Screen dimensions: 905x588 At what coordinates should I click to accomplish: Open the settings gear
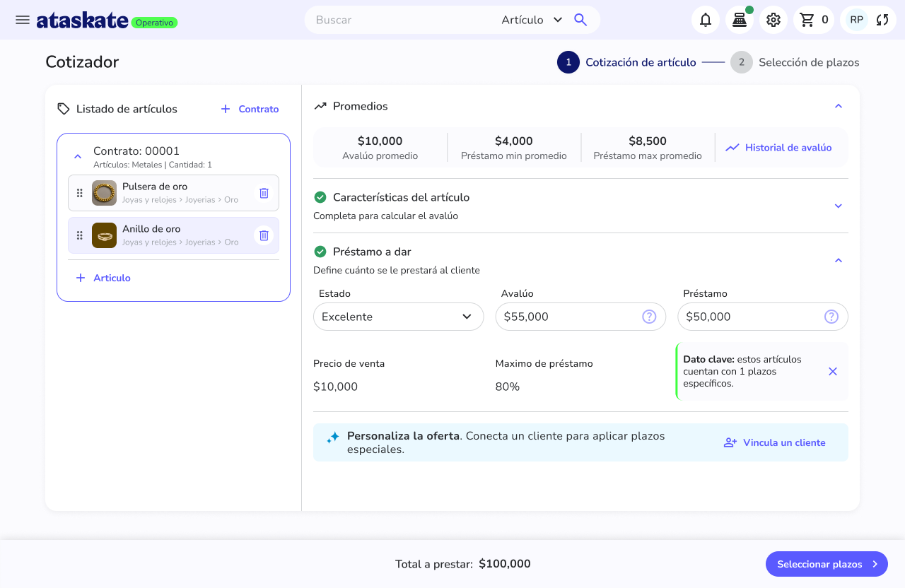[773, 20]
